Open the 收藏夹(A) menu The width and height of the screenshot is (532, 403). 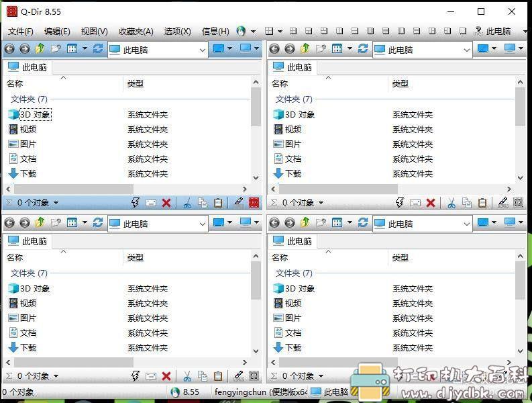click(136, 32)
